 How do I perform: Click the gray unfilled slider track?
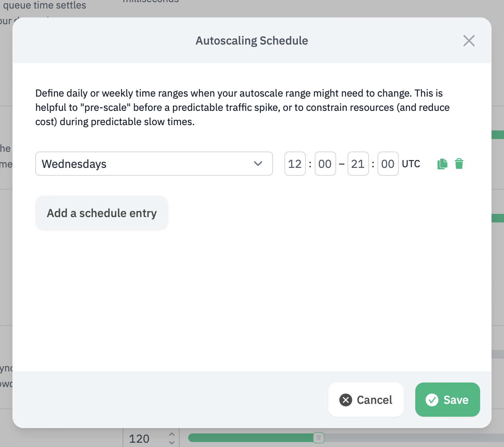[410, 438]
